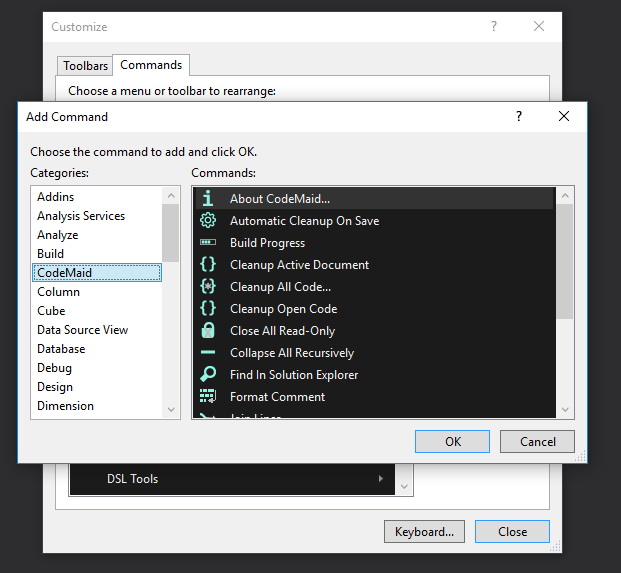
Task: Close the Customize window with X
Action: click(539, 26)
